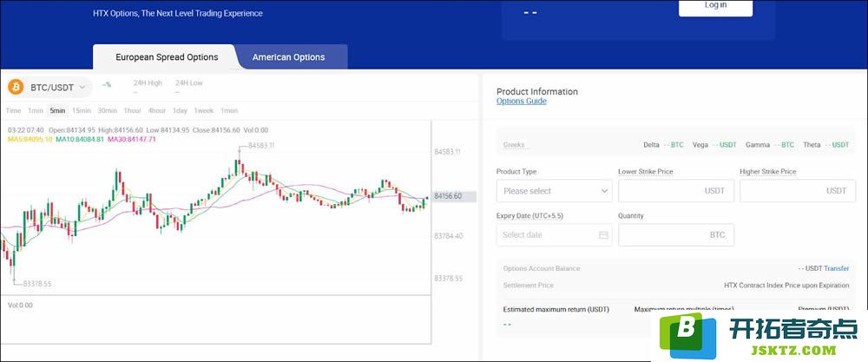Open the Product Type dropdown
868x362 pixels.
pos(554,191)
